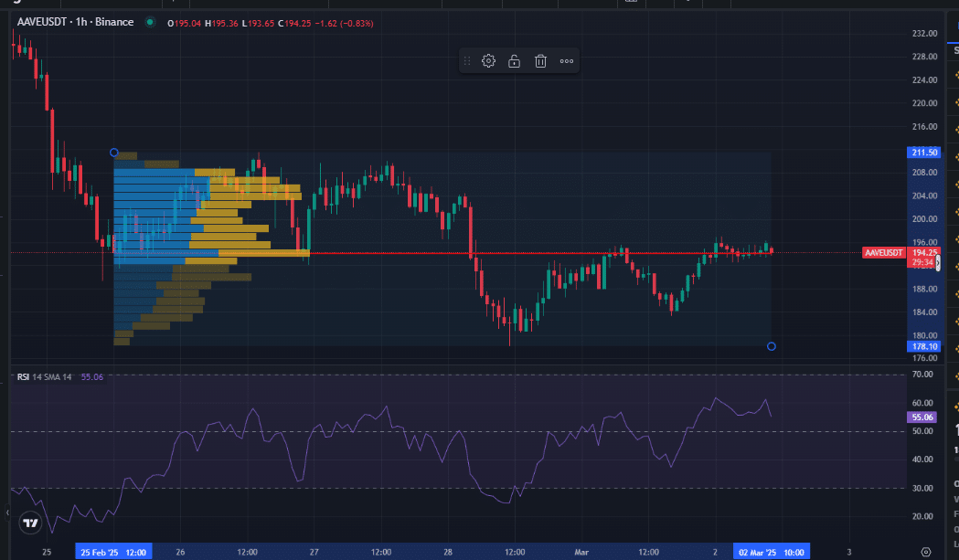959x560 pixels.
Task: Click the change -1.62 (-0.83%) value
Action: point(345,23)
